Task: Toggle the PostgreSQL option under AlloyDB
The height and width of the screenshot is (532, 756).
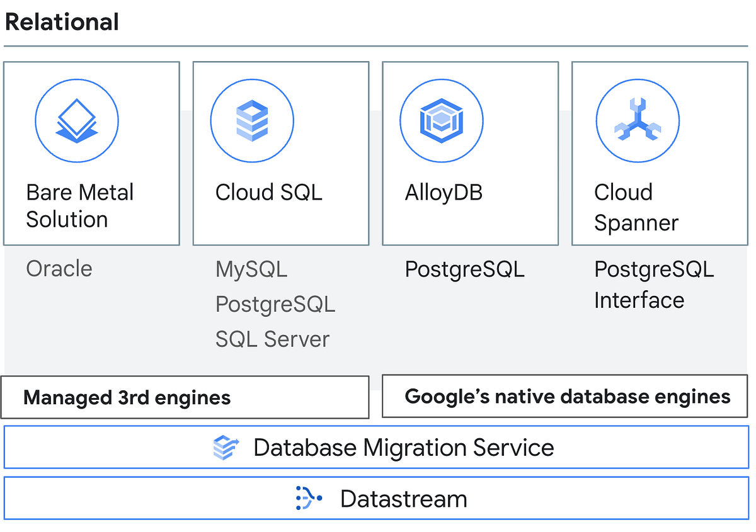Action: (x=464, y=269)
